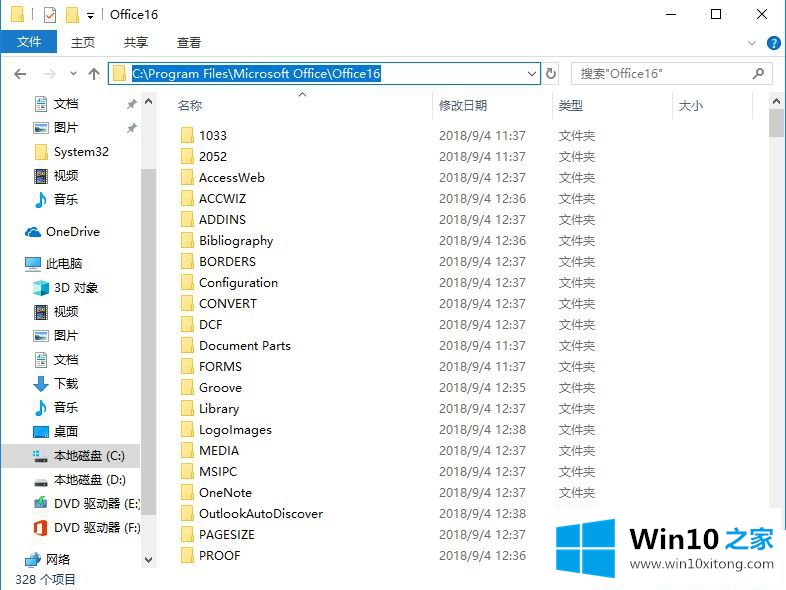Refresh the Office16 folder view
Image resolution: width=786 pixels, height=590 pixels.
pyautogui.click(x=550, y=74)
